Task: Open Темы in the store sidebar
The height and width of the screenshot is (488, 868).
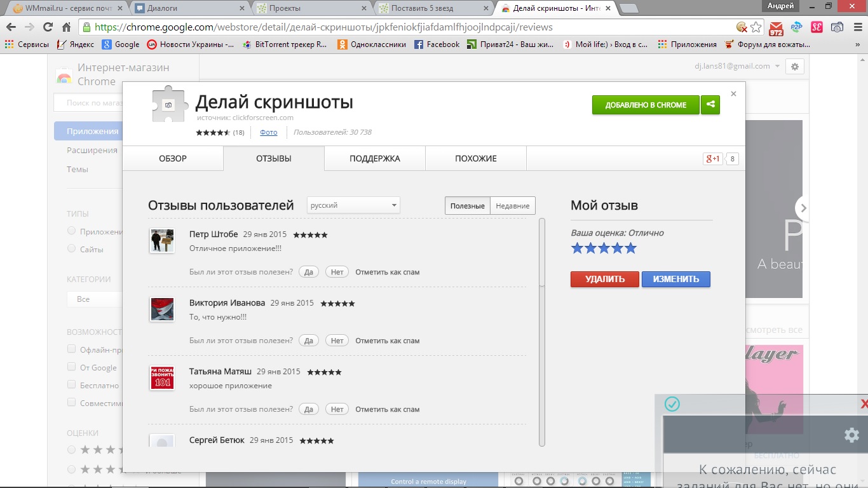Action: click(x=78, y=169)
